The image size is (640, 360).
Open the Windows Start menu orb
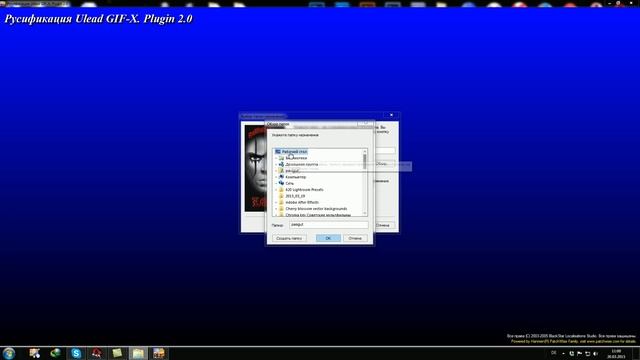[x=9, y=353]
